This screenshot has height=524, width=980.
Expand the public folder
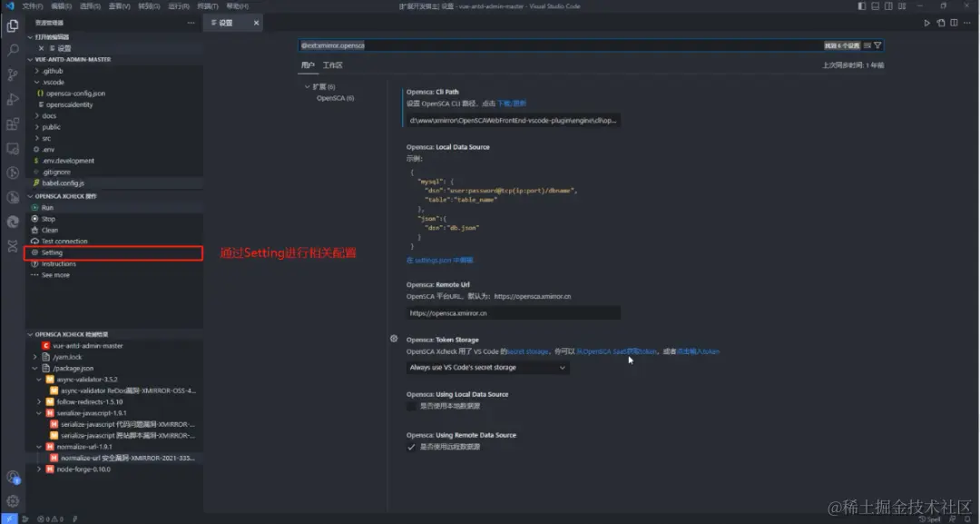tap(37, 127)
